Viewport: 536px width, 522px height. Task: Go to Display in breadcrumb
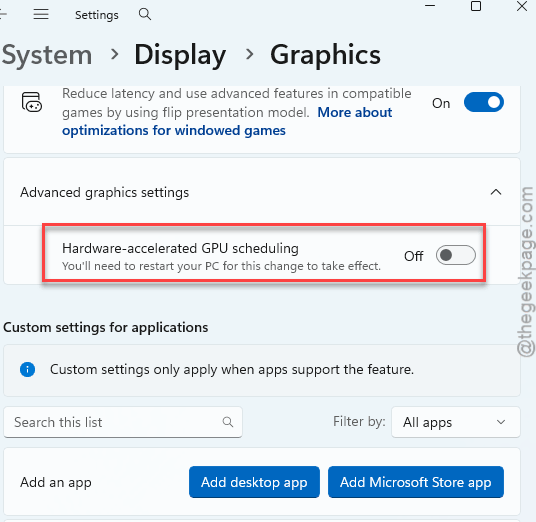[x=180, y=55]
